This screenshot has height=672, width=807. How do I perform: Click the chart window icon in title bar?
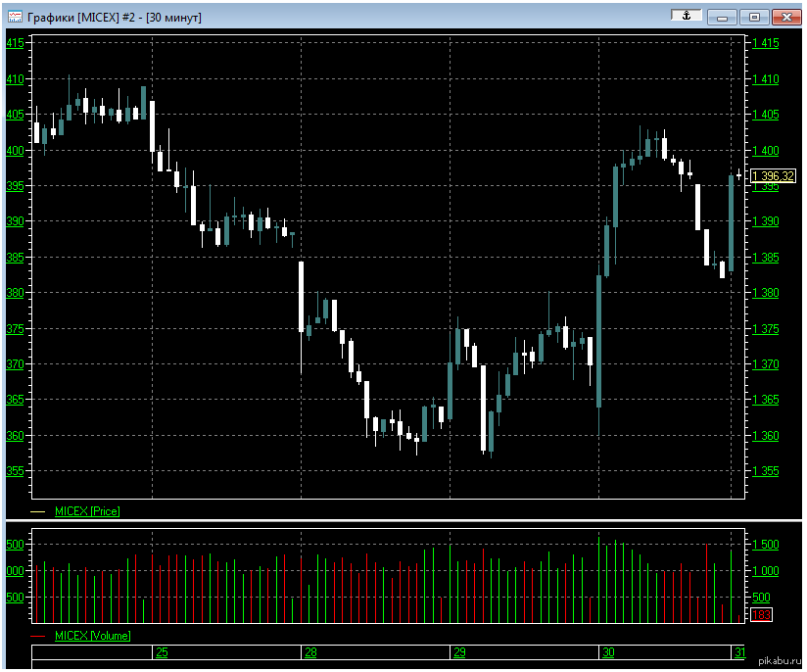(15, 17)
